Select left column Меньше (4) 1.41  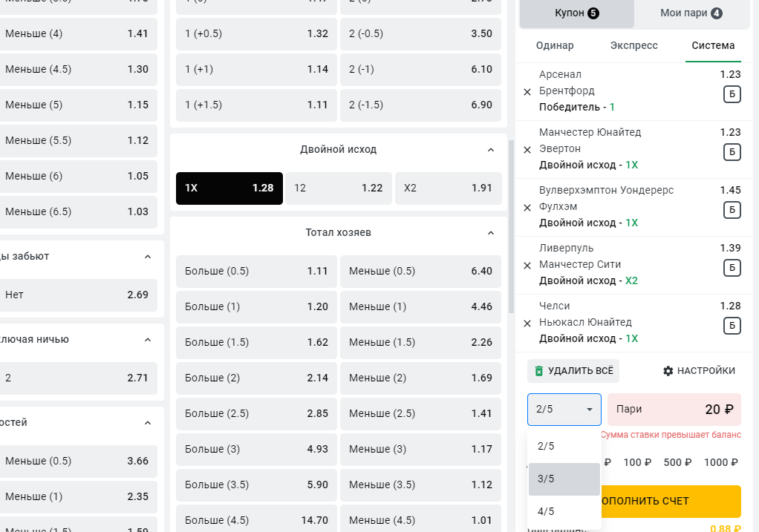point(77,34)
